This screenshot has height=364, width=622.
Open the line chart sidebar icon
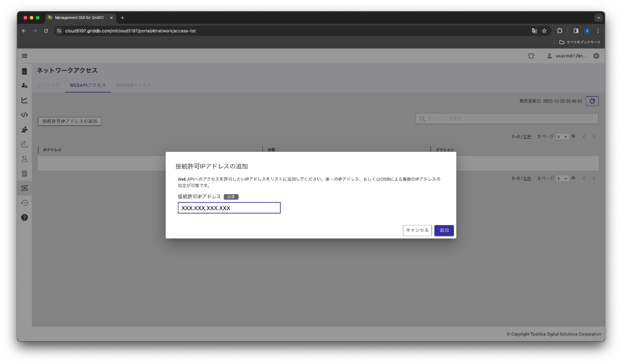click(x=24, y=100)
